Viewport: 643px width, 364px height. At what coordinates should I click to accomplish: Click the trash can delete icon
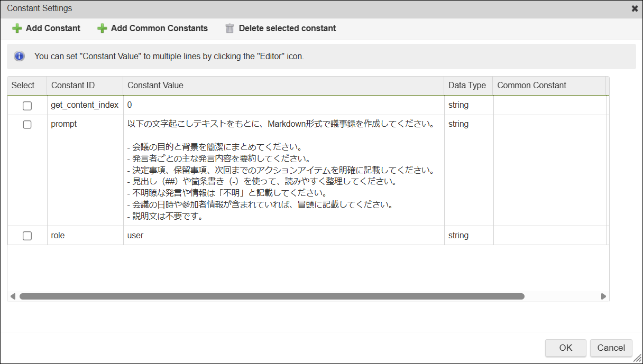(x=229, y=29)
